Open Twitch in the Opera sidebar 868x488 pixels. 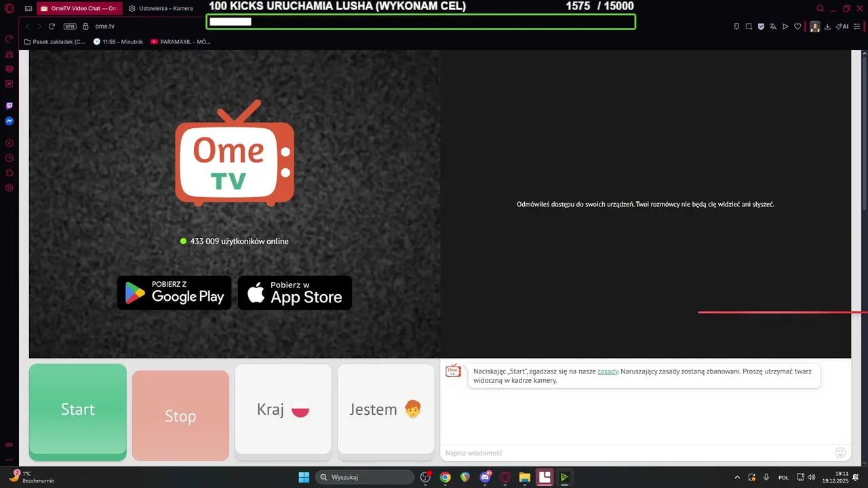pos(9,106)
